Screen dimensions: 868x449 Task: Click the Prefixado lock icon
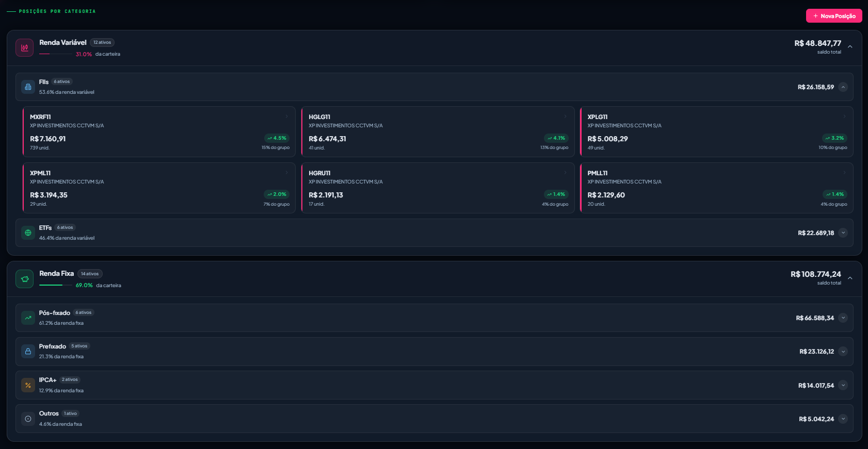[28, 351]
